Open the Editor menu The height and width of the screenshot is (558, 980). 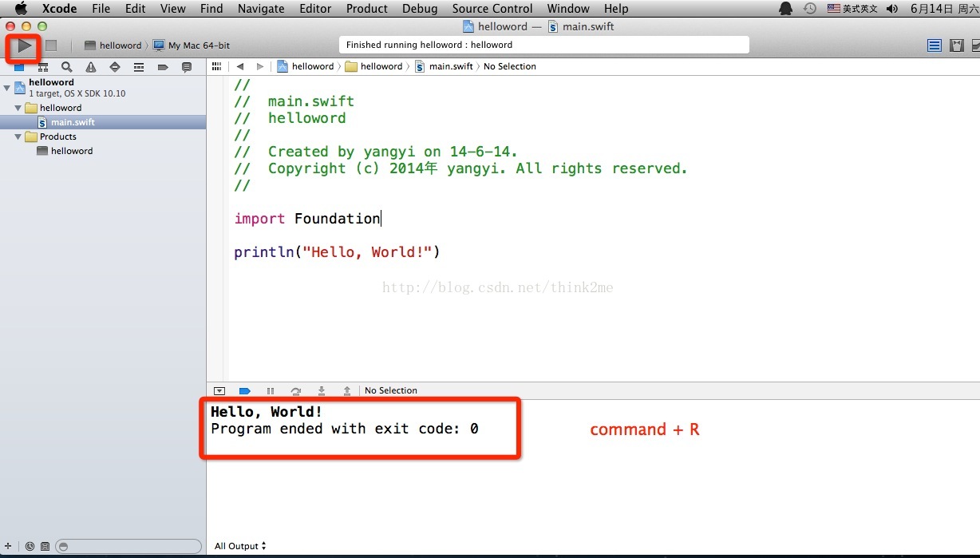tap(315, 9)
